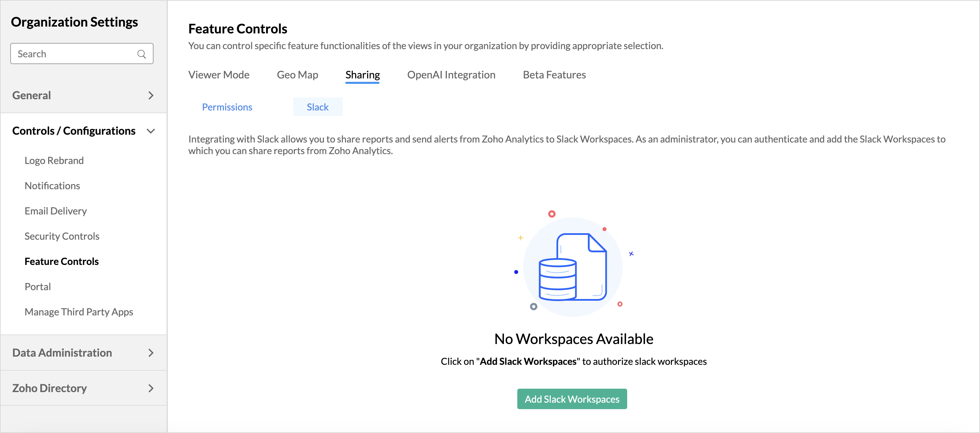Open Logo Rebrand settings
Image resolution: width=980 pixels, height=433 pixels.
[x=54, y=161]
